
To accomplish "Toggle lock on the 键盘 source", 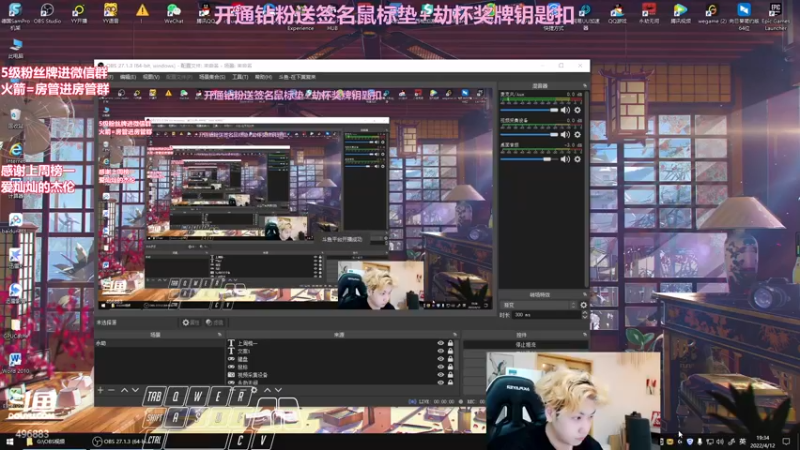I will coord(451,359).
